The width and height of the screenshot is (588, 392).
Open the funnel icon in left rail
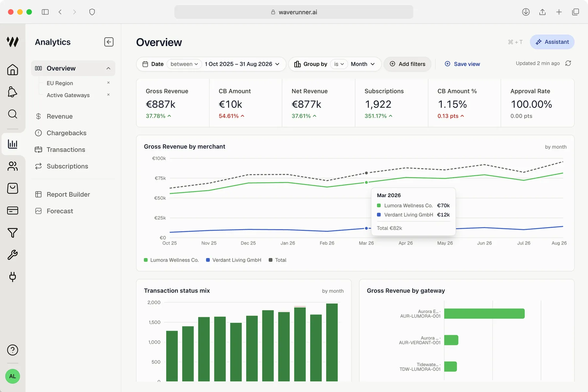click(x=12, y=233)
